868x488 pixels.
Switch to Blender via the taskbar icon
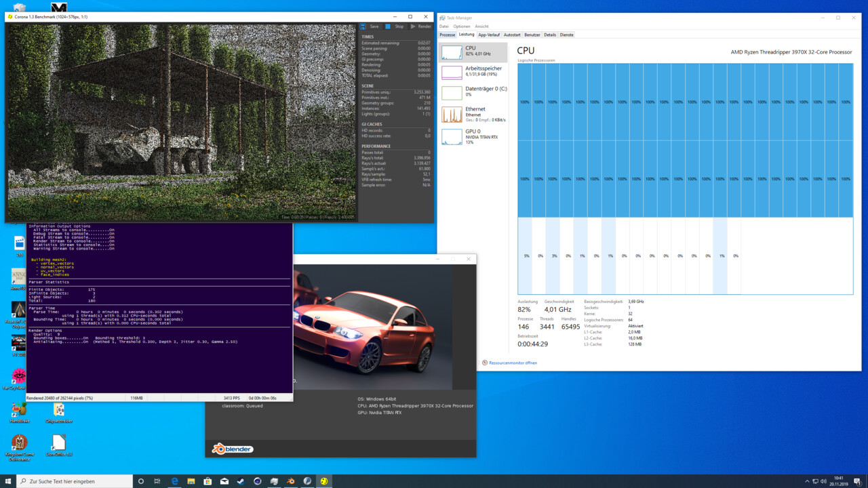click(x=291, y=481)
